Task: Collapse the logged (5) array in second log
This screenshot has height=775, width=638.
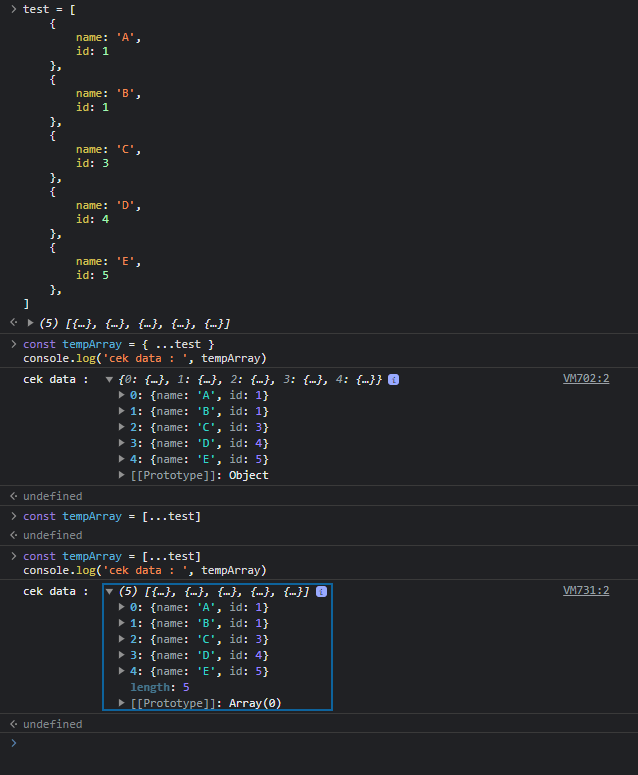Action: [109, 592]
